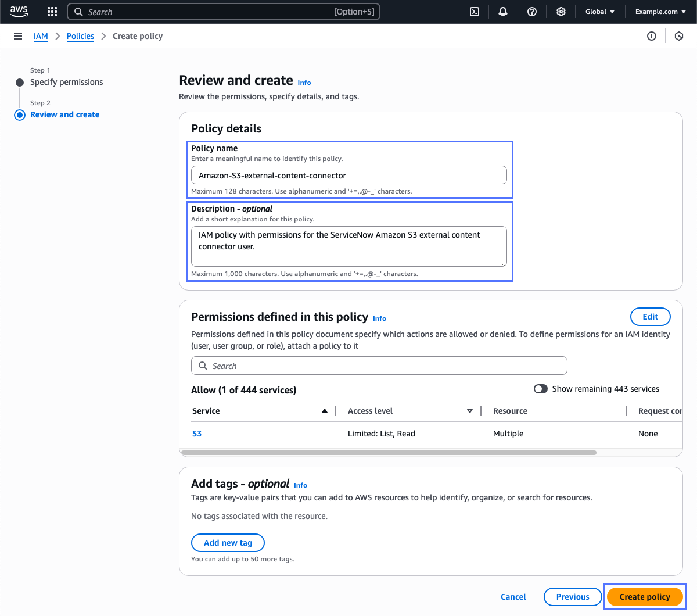Launch CloudShell terminal icon
The width and height of the screenshot is (697, 616).
point(475,12)
